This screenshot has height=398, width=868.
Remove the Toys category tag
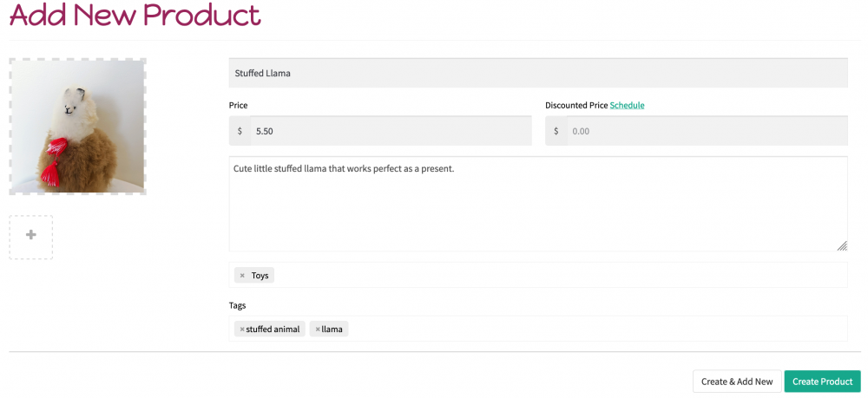point(242,275)
